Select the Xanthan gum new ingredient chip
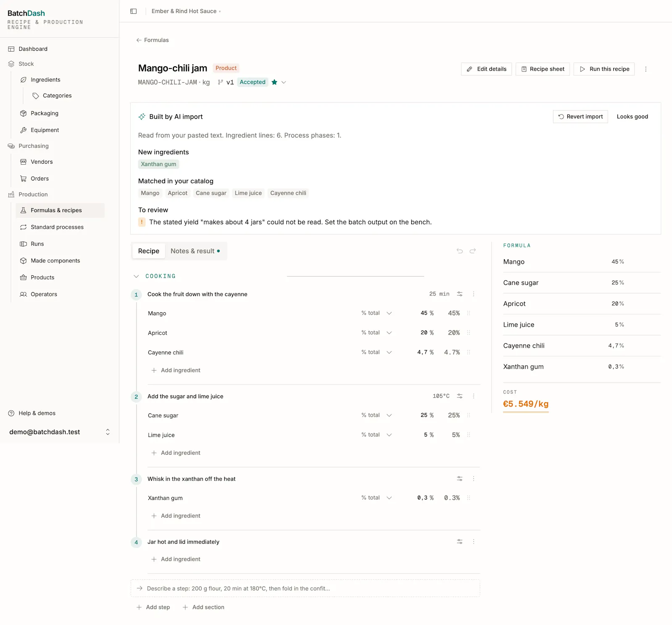 (158, 164)
